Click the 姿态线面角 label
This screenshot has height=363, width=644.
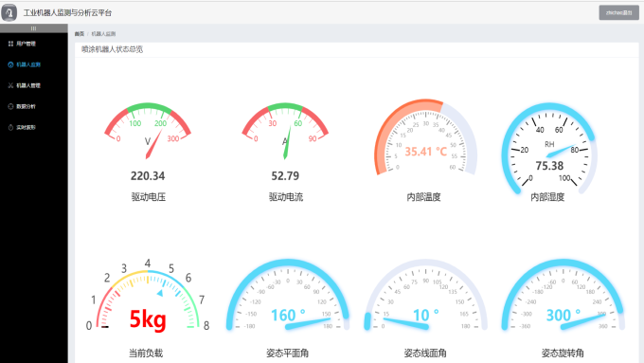tap(425, 353)
